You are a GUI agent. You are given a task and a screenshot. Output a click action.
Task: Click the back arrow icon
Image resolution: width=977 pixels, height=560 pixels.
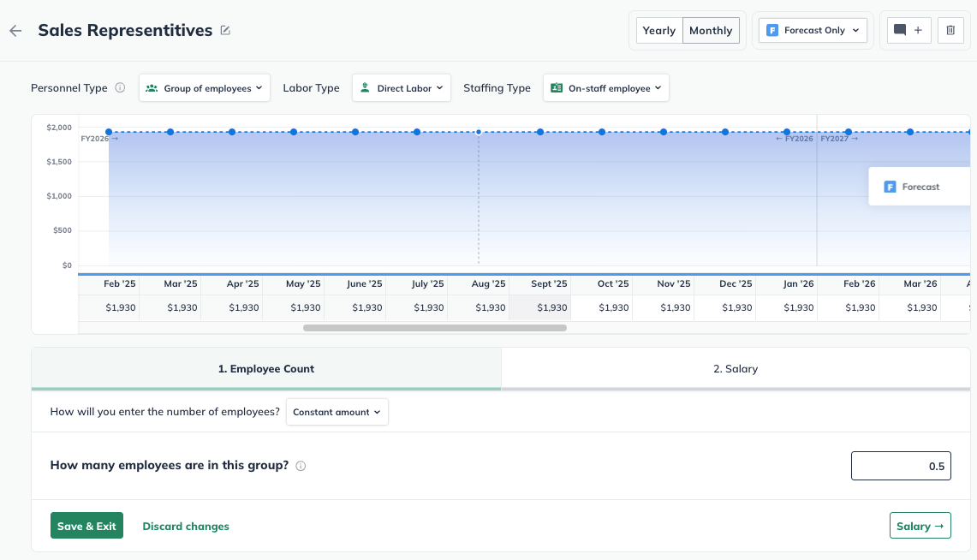point(15,31)
